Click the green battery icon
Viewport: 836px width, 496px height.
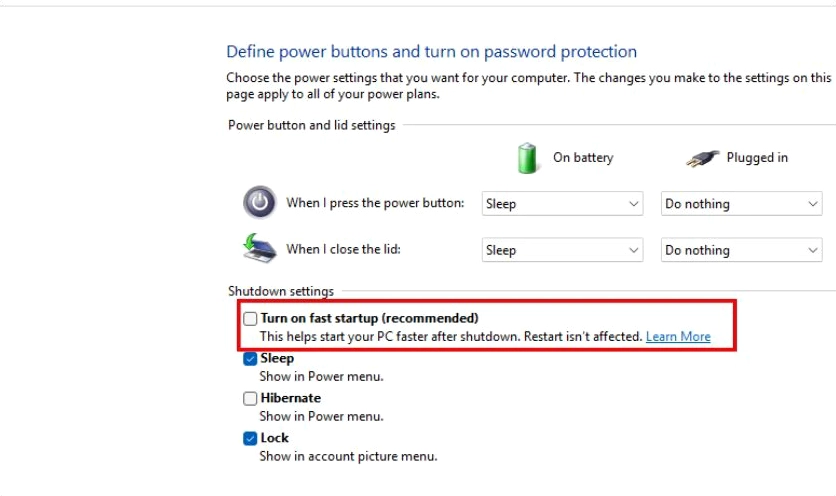[x=528, y=157]
